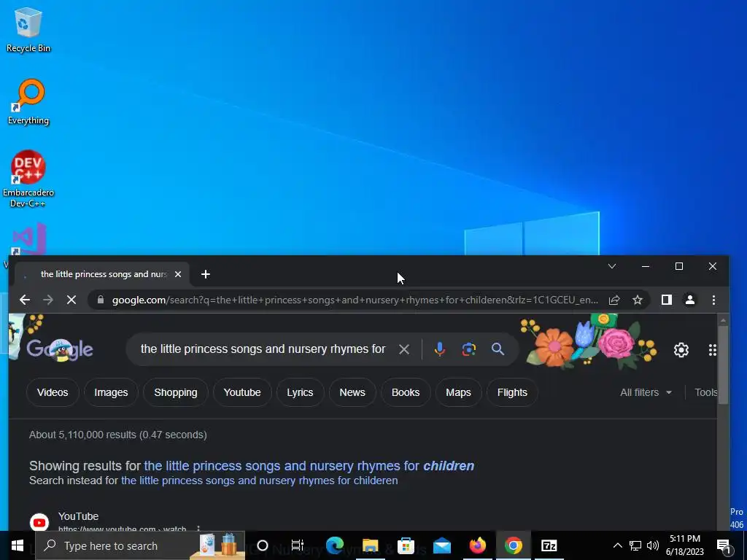The width and height of the screenshot is (747, 560).
Task: Open Chrome's side panel icon
Action: coord(667,300)
